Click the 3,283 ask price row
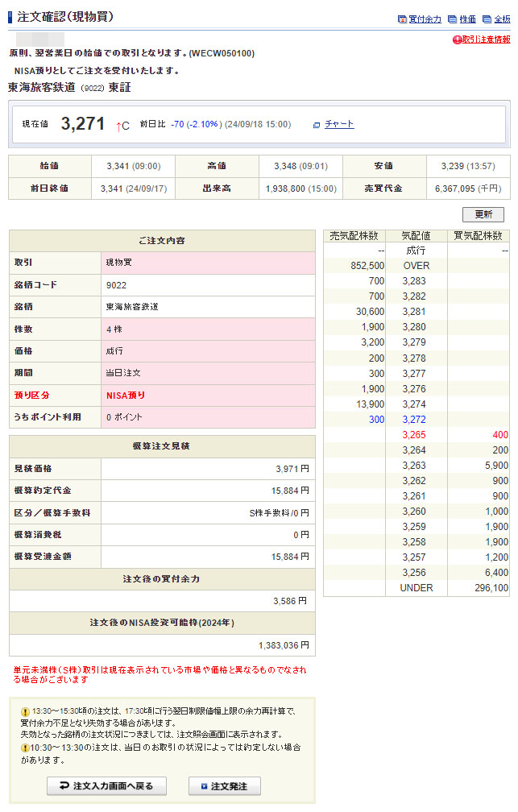The image size is (518, 812). coord(416,281)
